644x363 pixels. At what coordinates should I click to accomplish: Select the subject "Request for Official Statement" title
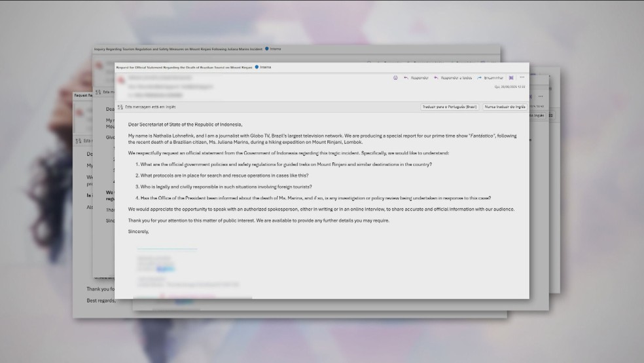(x=184, y=67)
